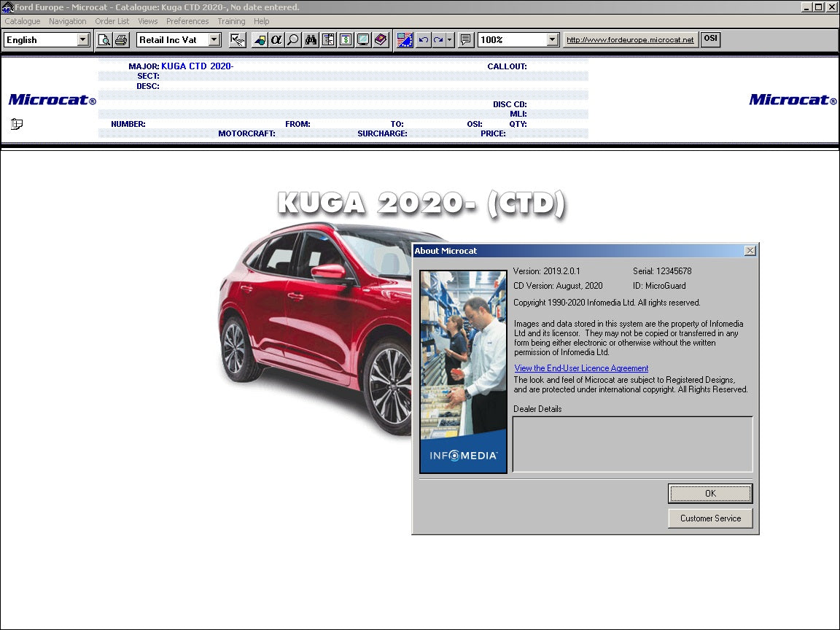
Task: Select the 100% zoom level combo box
Action: click(x=551, y=39)
